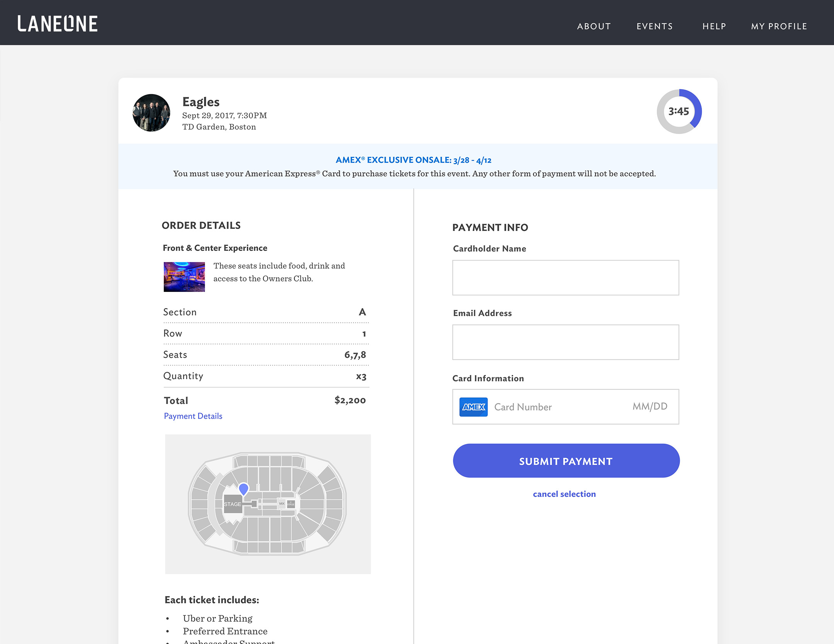Screen dimensions: 834x644
Task: Click the STAGE block on seating map
Action: (x=232, y=504)
